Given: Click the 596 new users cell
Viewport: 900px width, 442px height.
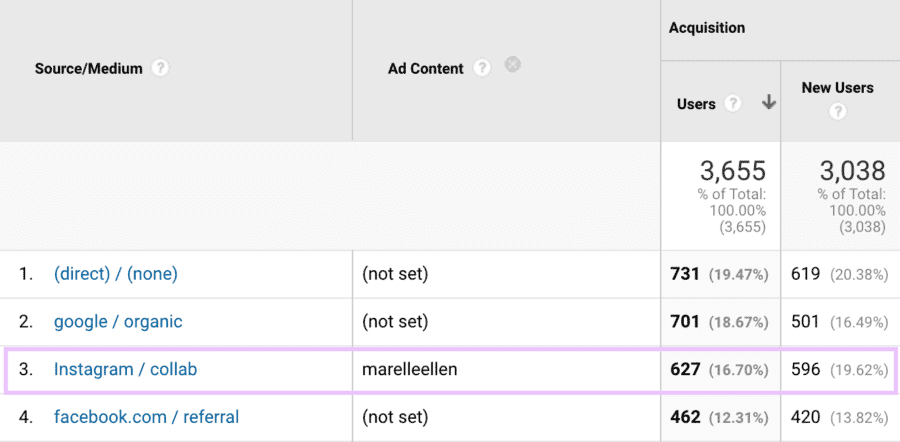Looking at the screenshot, I should click(805, 369).
